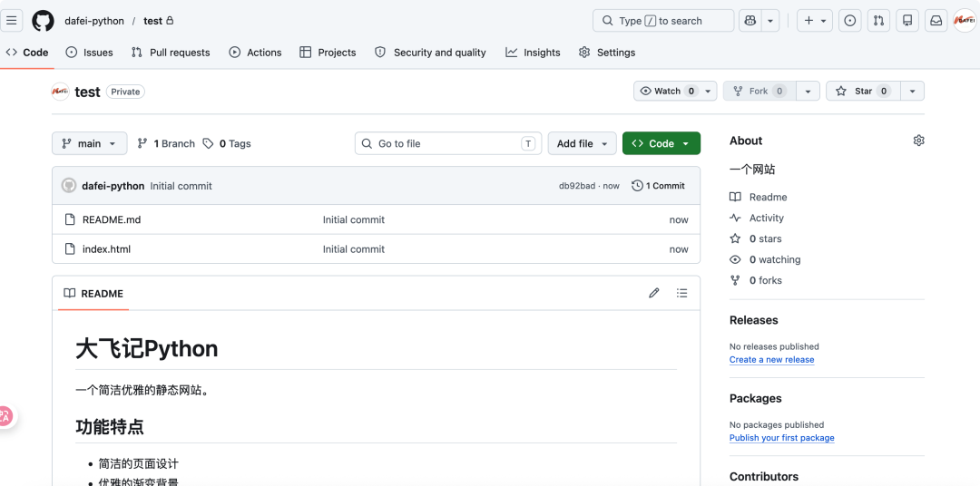Click the 大飞记Python README heading
This screenshot has height=486, width=980.
pyautogui.click(x=147, y=348)
